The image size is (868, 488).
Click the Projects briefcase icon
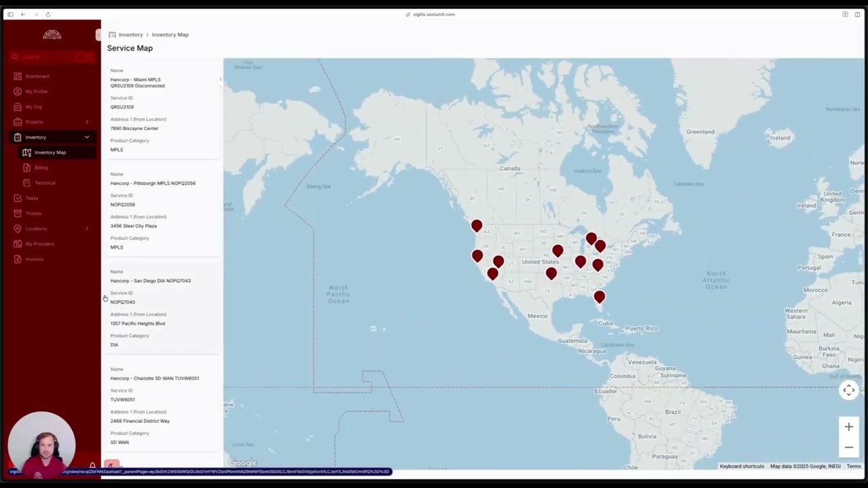[18, 122]
